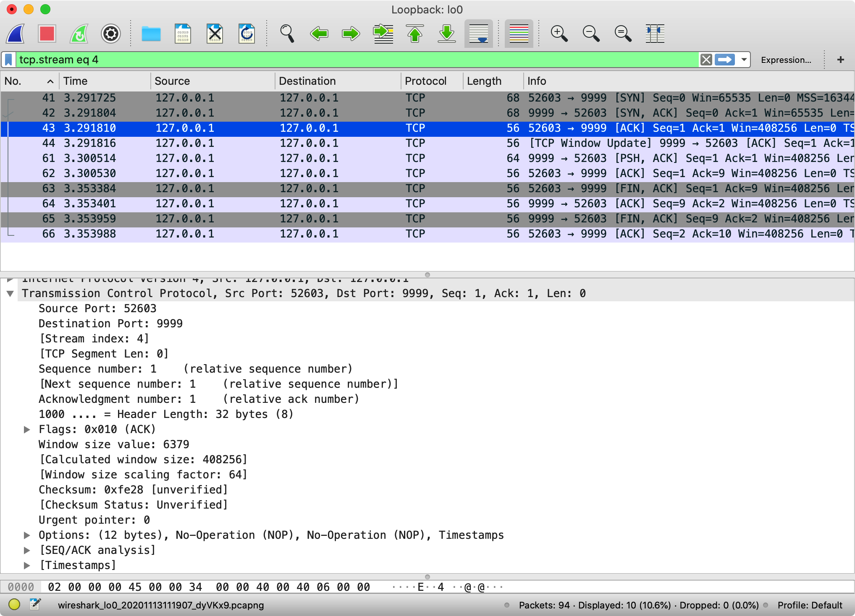Clear the display filter with the X button
This screenshot has height=616, width=855.
click(706, 60)
